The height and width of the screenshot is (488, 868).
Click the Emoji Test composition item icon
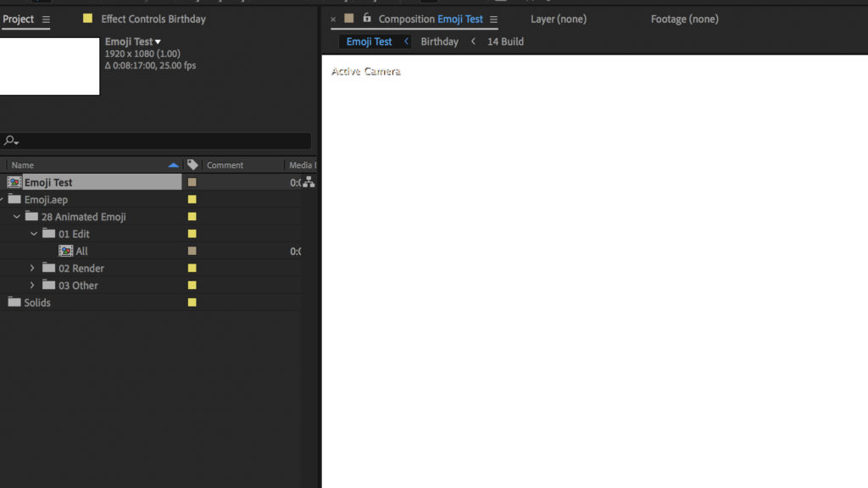[14, 182]
